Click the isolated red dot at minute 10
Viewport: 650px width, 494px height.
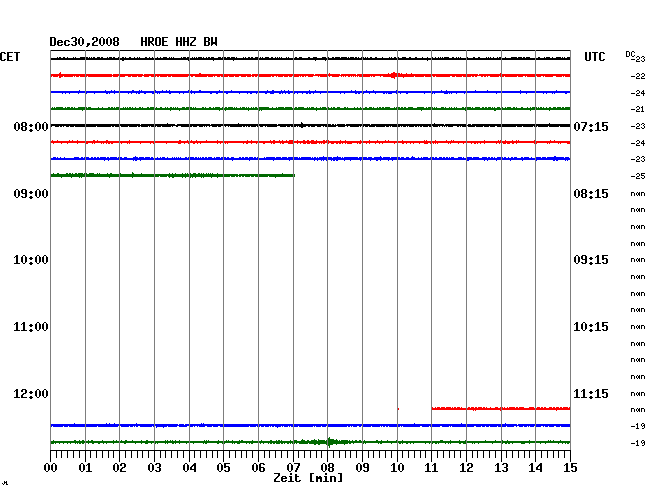click(x=398, y=409)
